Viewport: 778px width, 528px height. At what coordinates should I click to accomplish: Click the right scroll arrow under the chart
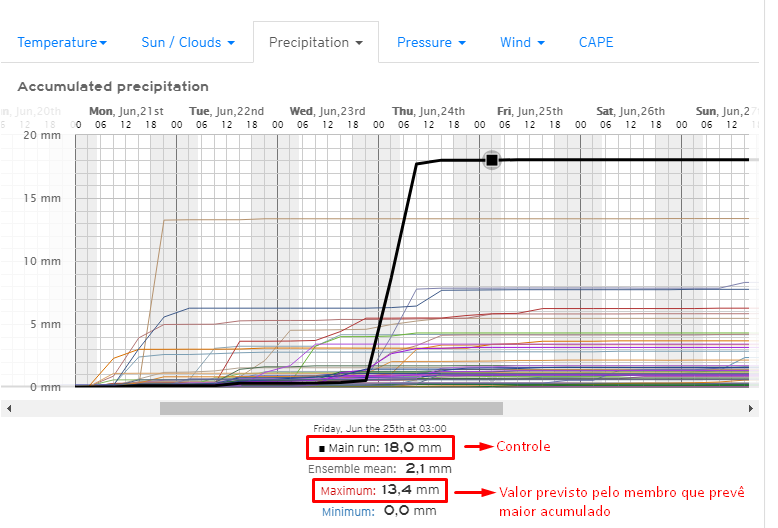point(752,408)
